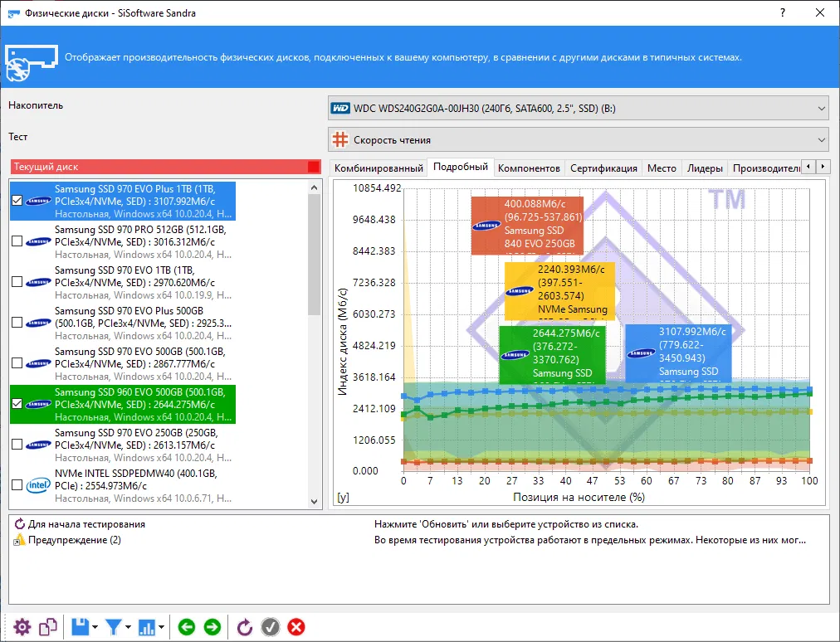Click the blue 3107.992 legend box
Viewport: 840px width, 642px height.
point(678,353)
